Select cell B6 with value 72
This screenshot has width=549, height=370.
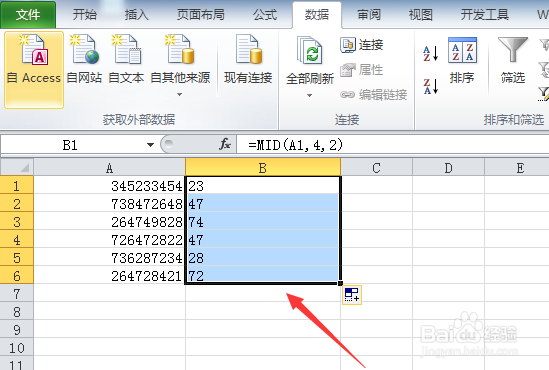[x=263, y=275]
